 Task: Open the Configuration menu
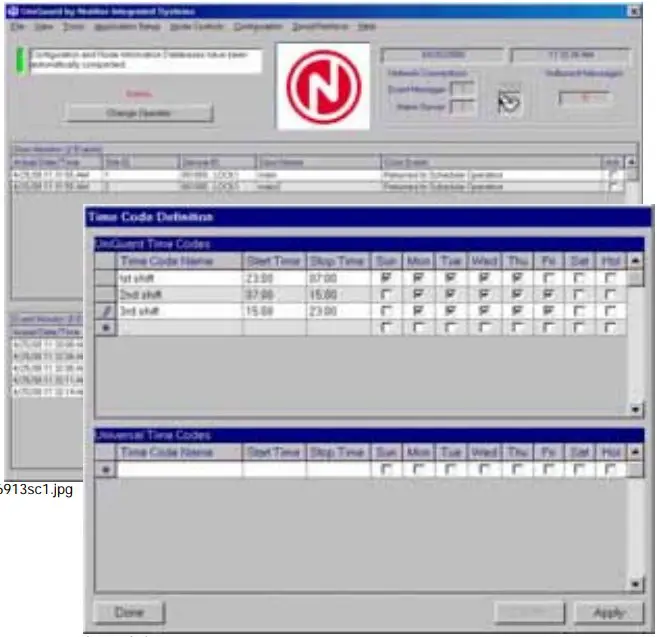pyautogui.click(x=258, y=27)
